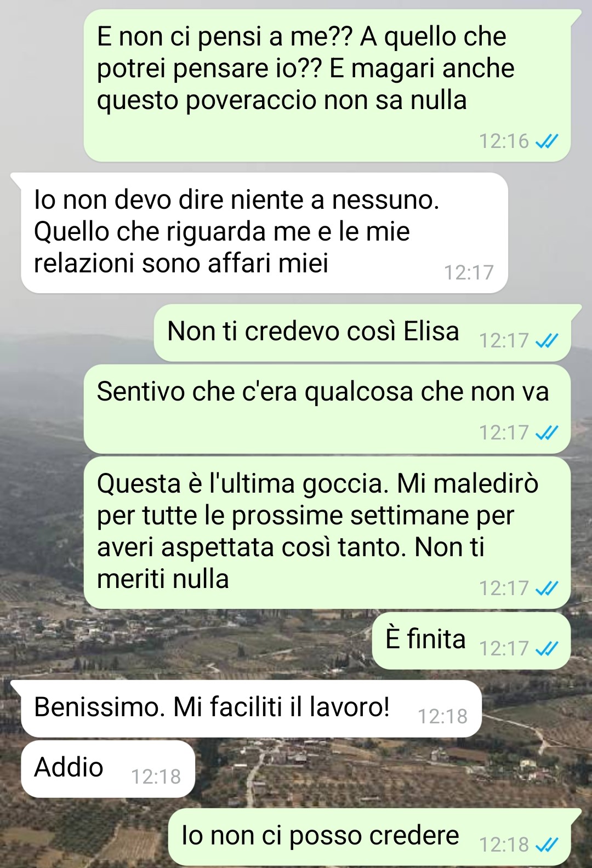Select the 'Benissimo. Mi faciliti il lavoro!' message
Image resolution: width=592 pixels, height=868 pixels.
251,709
